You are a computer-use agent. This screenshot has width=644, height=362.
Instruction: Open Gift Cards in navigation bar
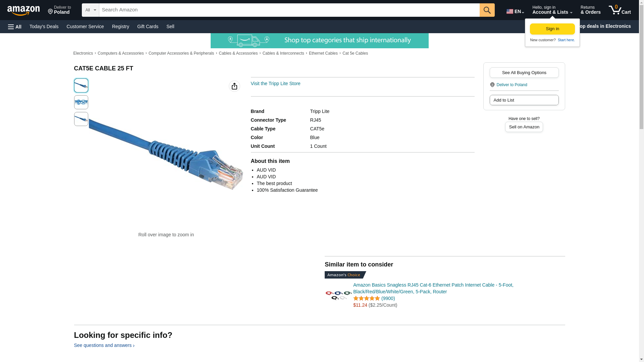pos(148,26)
